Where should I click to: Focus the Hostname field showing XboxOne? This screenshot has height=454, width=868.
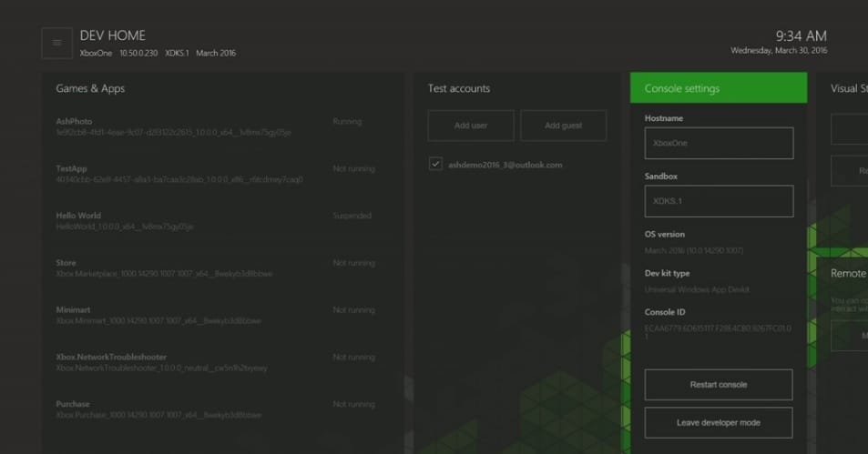719,143
